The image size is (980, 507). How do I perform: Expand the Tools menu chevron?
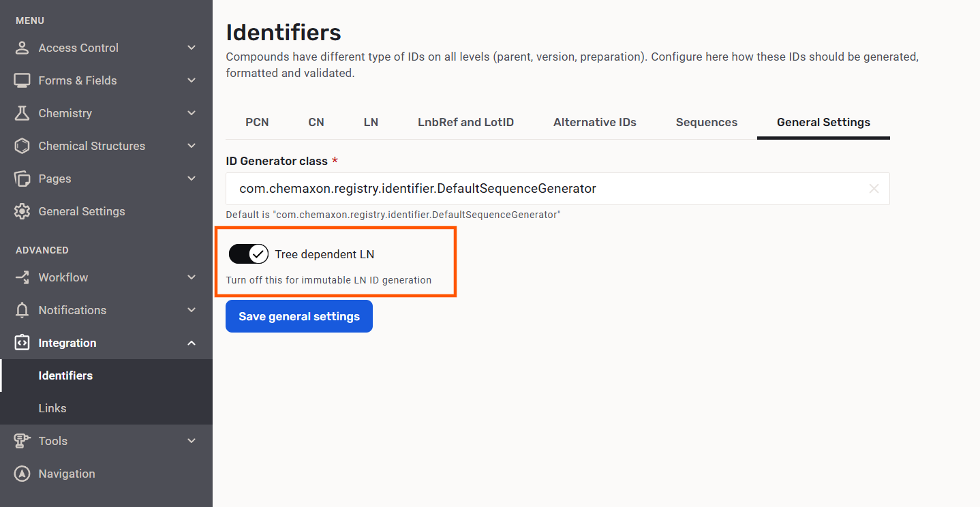192,441
